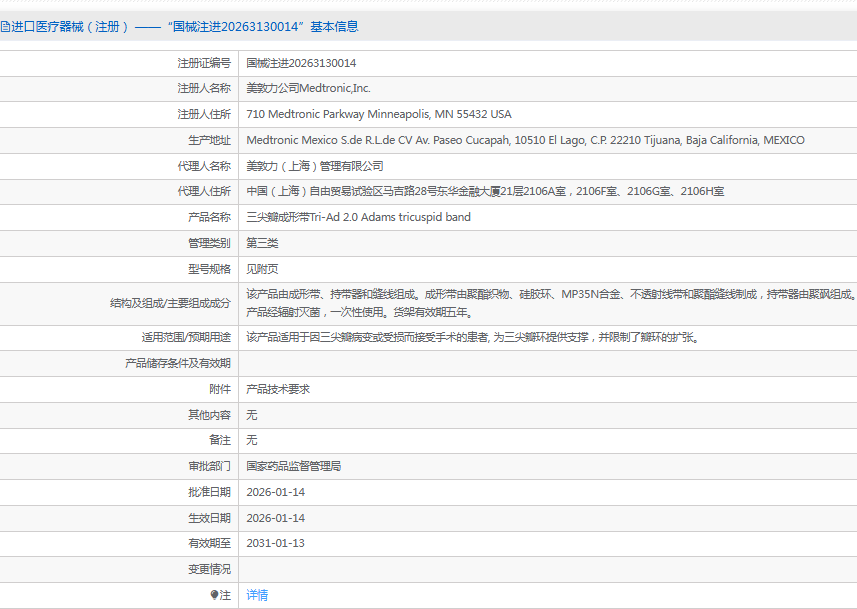Click the 代理人住所 label
The width and height of the screenshot is (857, 609).
tap(204, 191)
